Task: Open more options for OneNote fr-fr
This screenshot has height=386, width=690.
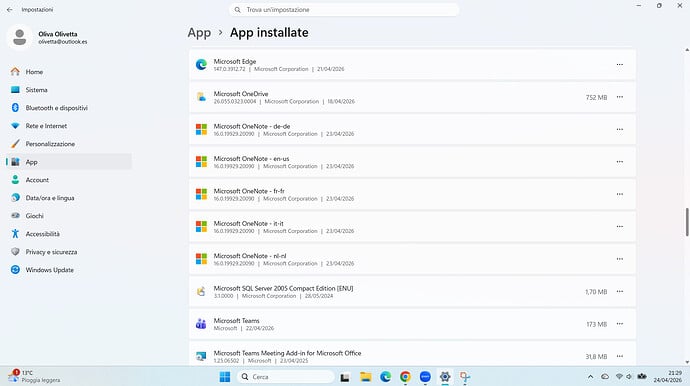Action: (x=620, y=194)
